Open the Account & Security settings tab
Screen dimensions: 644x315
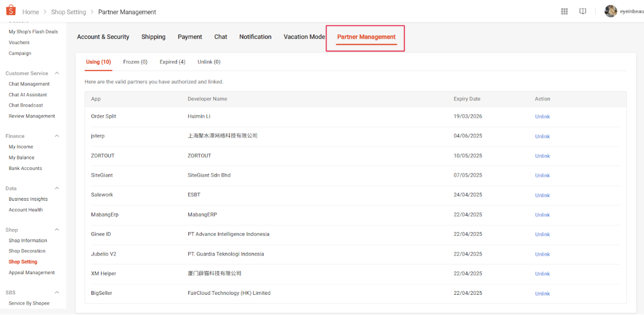[x=103, y=37]
